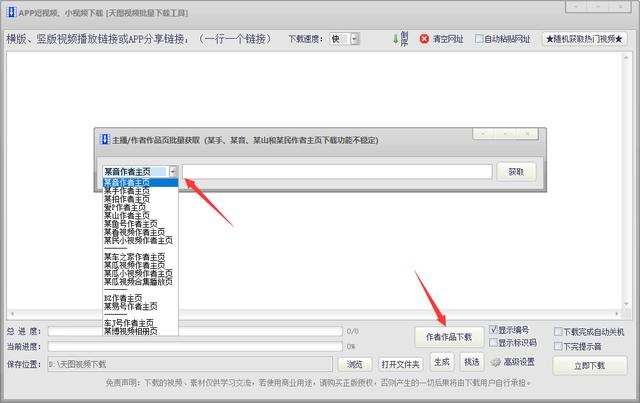Click the author URL input box

coord(336,172)
